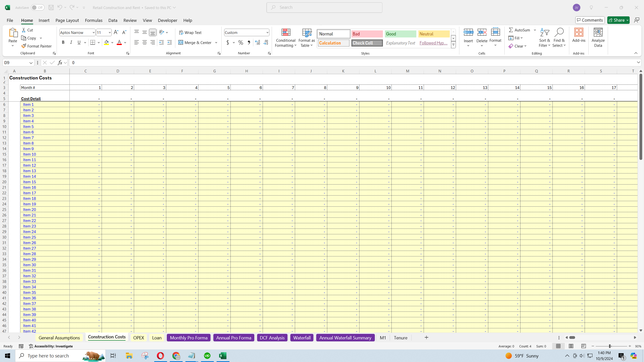Collapse the ribbon with chevron
Image resolution: width=644 pixels, height=362 pixels.
(x=636, y=53)
